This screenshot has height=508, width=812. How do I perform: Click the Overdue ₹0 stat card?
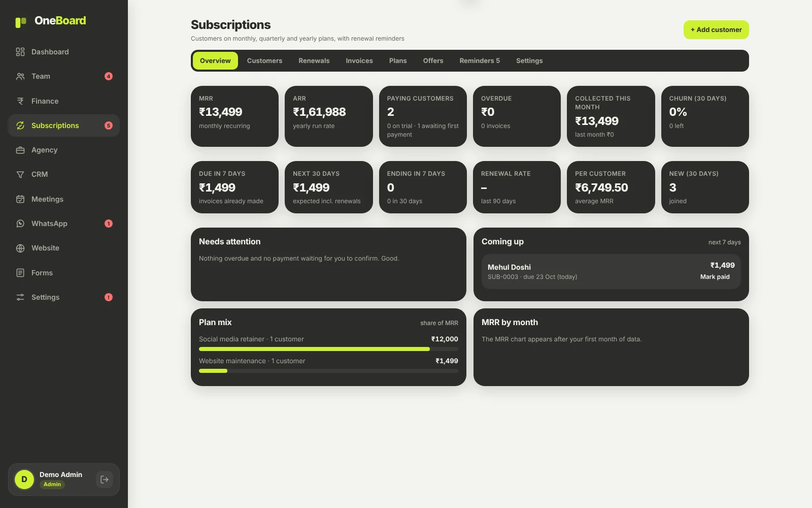coord(517,116)
